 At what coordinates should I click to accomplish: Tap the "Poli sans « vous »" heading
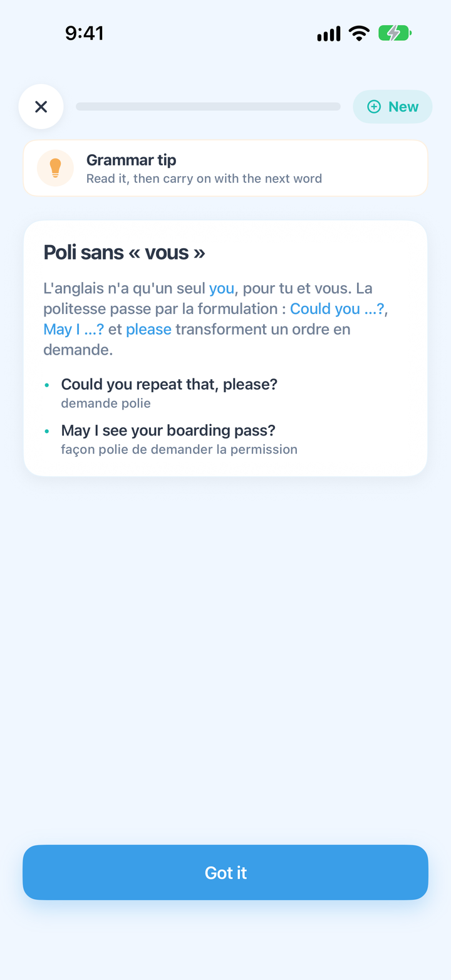(124, 252)
